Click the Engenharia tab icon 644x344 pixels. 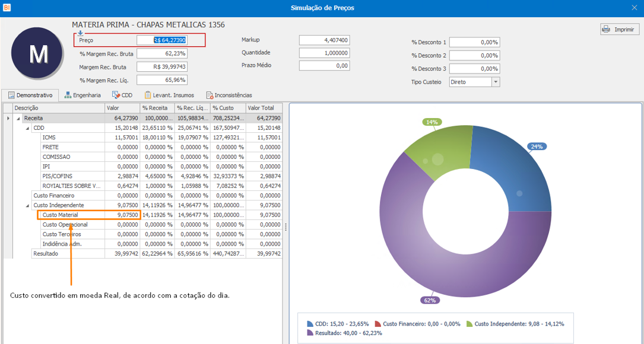click(x=68, y=95)
